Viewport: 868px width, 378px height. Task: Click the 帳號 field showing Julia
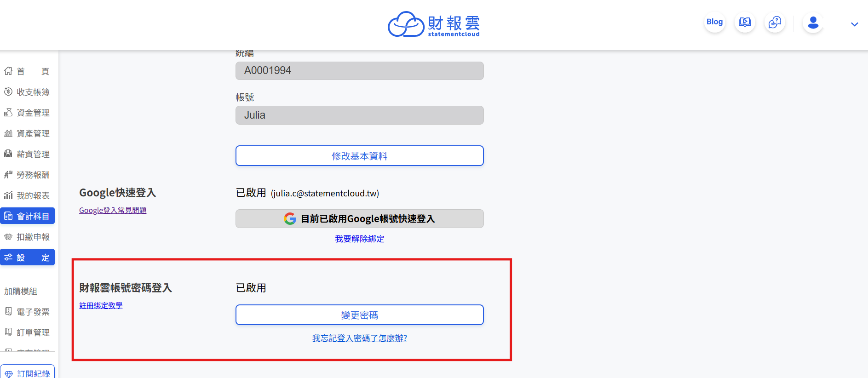click(360, 115)
